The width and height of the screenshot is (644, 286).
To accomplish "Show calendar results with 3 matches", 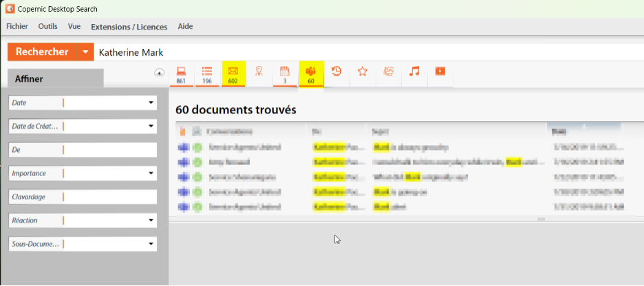I will (285, 74).
